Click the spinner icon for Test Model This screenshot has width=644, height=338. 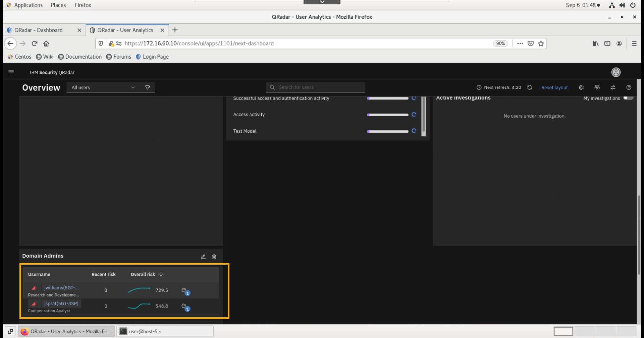(x=414, y=131)
